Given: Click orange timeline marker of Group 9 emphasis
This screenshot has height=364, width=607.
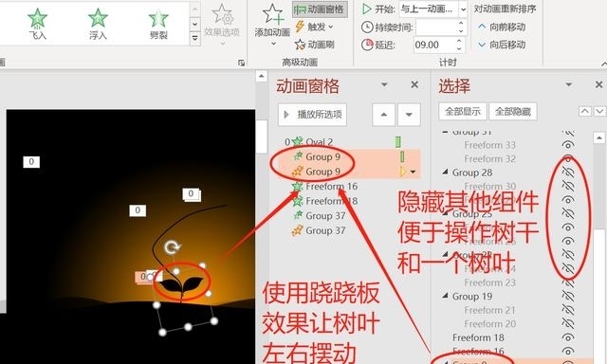Looking at the screenshot, I should [x=402, y=172].
